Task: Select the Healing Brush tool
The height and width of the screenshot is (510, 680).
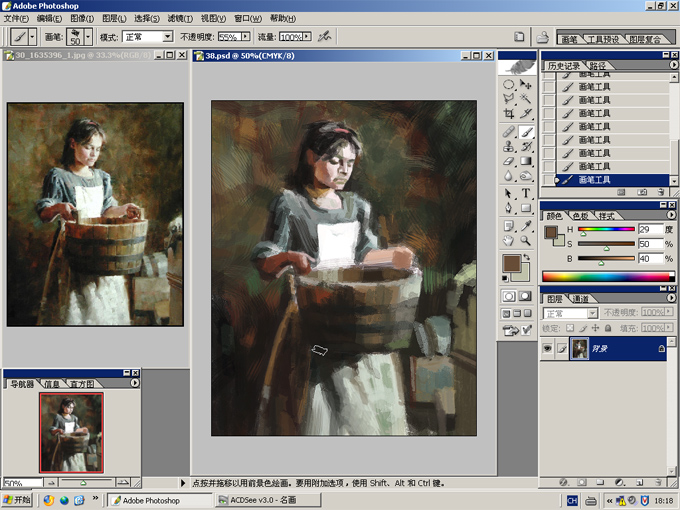Action: [509, 132]
